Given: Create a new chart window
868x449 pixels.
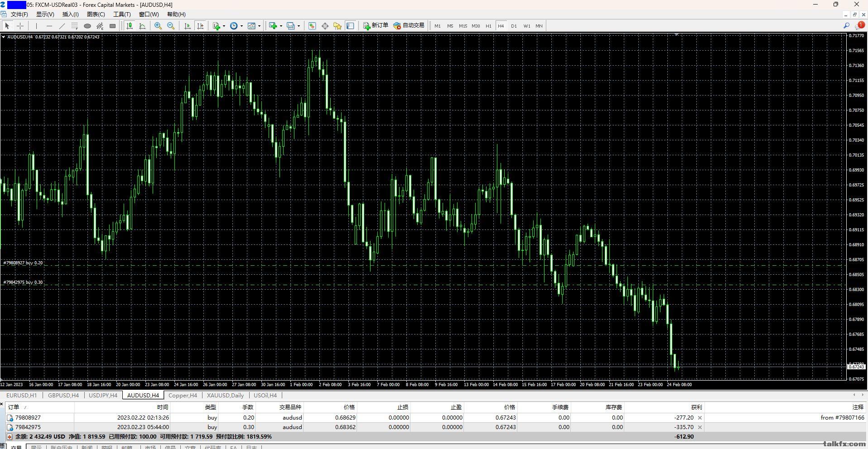Looking at the screenshot, I should [x=273, y=26].
